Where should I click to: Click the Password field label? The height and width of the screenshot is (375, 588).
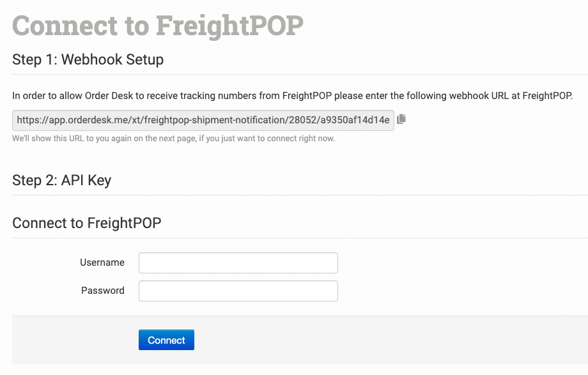coord(103,291)
